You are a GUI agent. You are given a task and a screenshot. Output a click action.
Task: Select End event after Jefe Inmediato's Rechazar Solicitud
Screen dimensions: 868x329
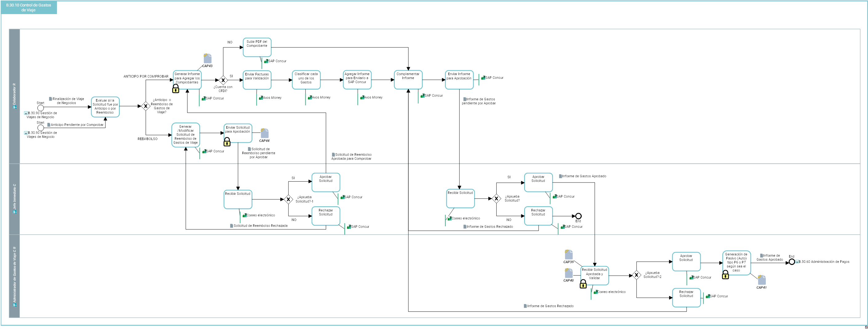coord(578,216)
